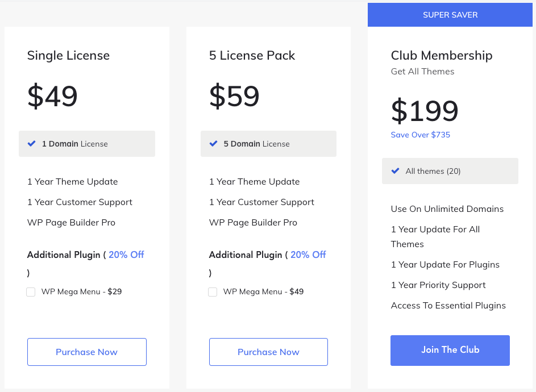
Task: Select the 5 License Pack heading
Action: point(252,56)
